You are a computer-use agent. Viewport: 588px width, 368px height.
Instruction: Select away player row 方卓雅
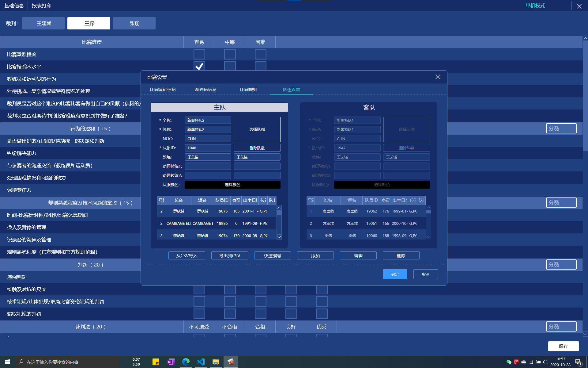click(366, 223)
